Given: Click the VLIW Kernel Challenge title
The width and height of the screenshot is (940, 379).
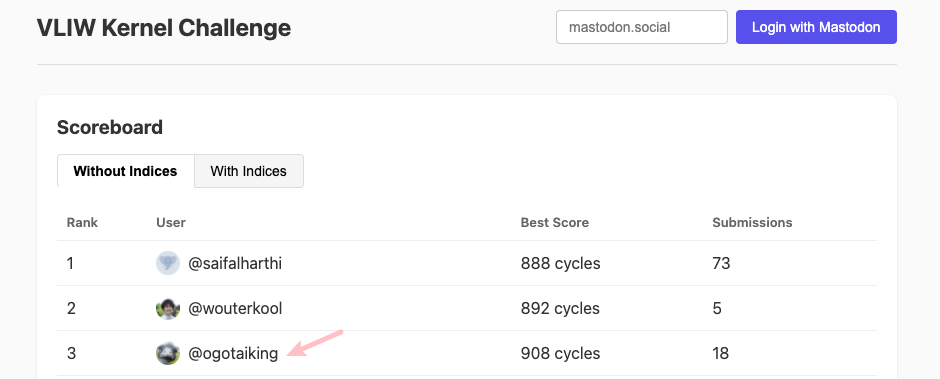Looking at the screenshot, I should coord(164,28).
